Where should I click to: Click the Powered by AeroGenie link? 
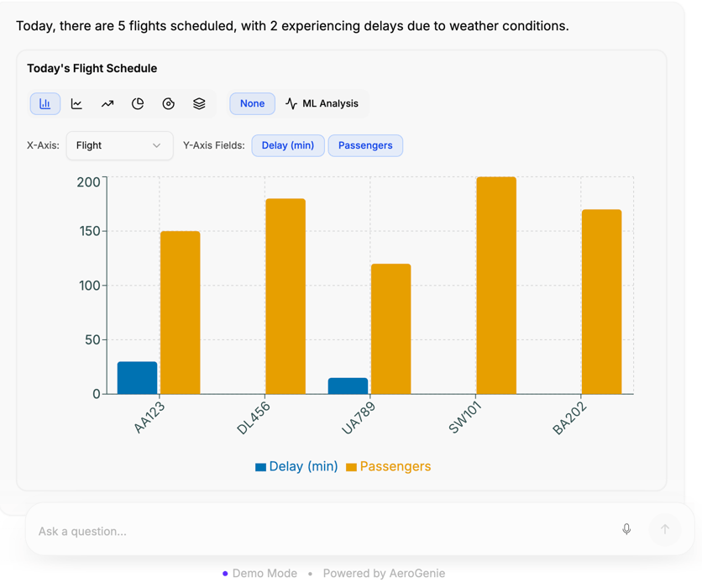[384, 573]
